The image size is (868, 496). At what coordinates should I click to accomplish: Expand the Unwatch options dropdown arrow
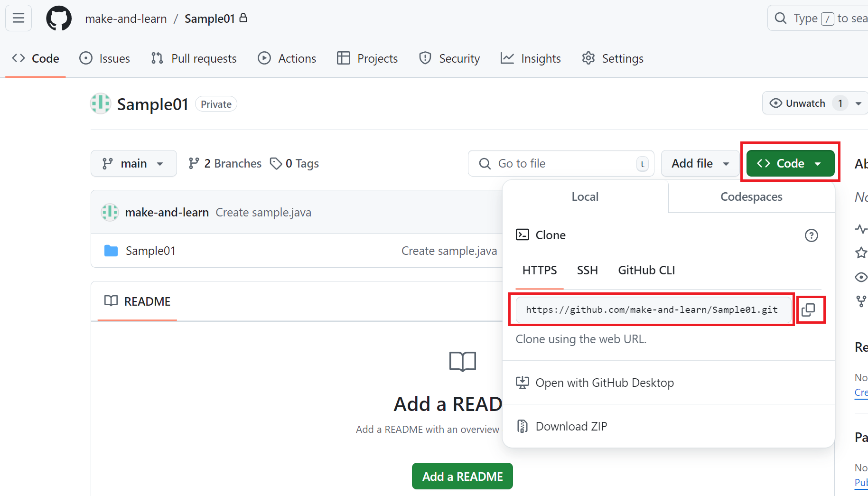(859, 103)
